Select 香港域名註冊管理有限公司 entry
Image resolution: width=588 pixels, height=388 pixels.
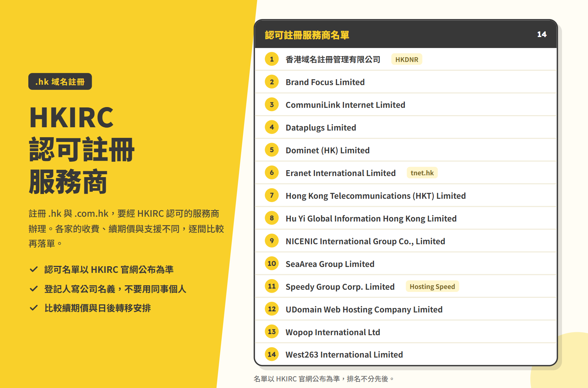point(406,59)
